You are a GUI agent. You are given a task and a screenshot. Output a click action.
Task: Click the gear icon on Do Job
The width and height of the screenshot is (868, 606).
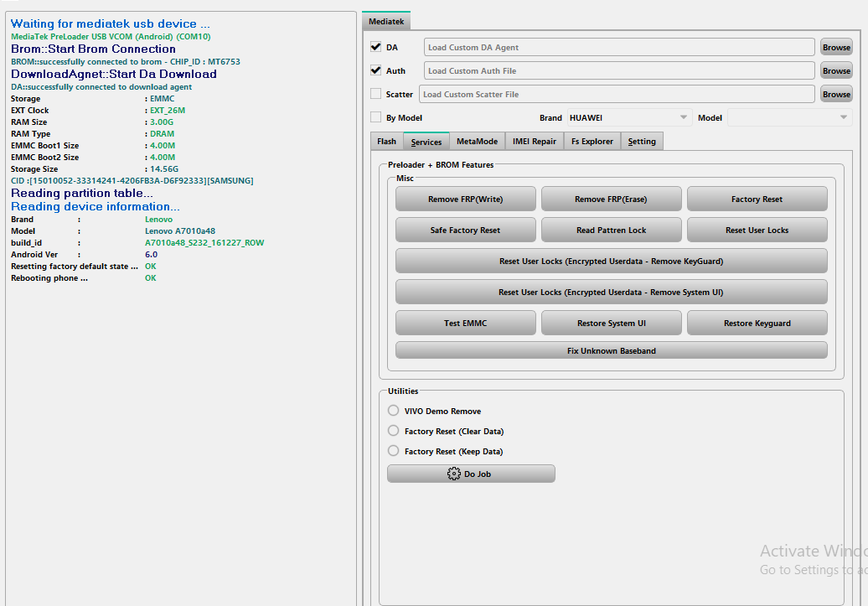[x=453, y=474]
